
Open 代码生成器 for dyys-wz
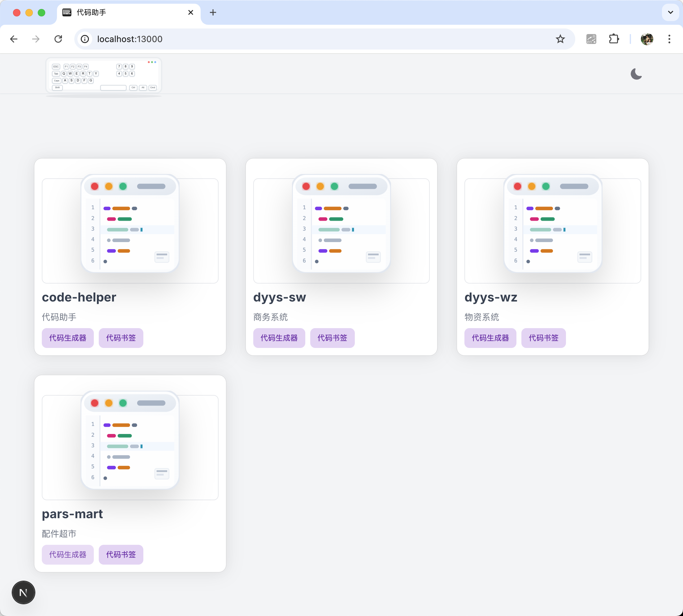coord(490,338)
